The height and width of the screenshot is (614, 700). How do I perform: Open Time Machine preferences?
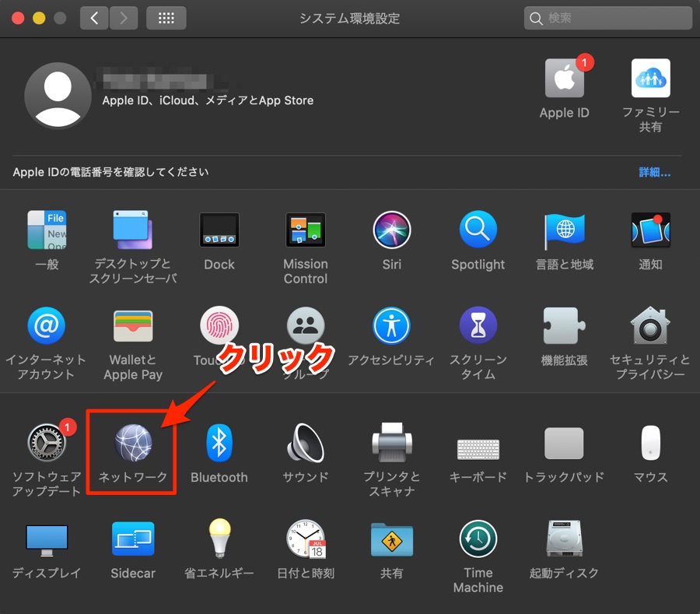(478, 539)
